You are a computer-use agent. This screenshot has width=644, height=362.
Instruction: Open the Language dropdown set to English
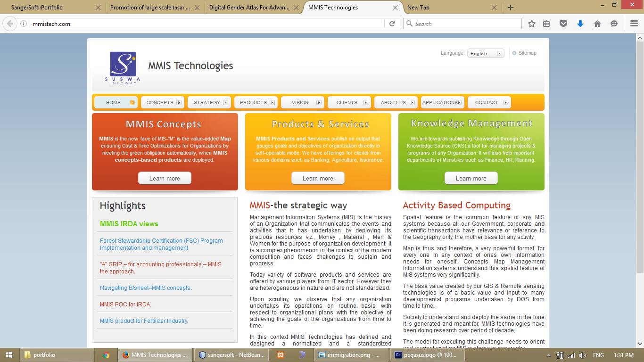coord(486,53)
